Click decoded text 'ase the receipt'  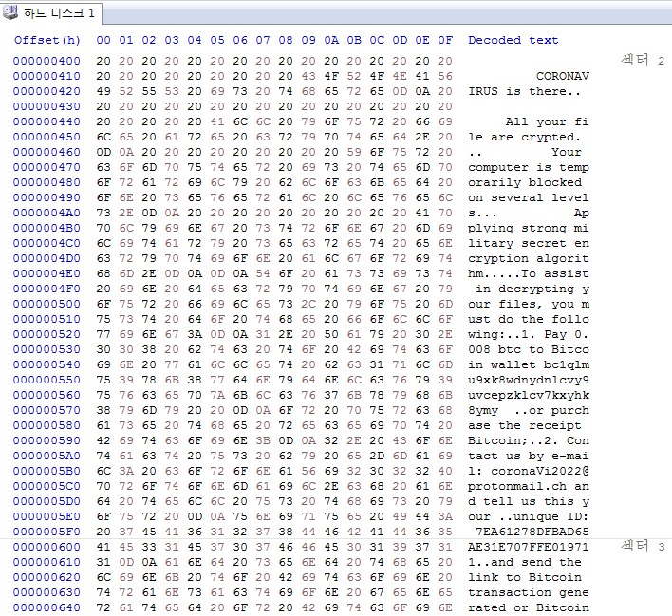tap(525, 425)
